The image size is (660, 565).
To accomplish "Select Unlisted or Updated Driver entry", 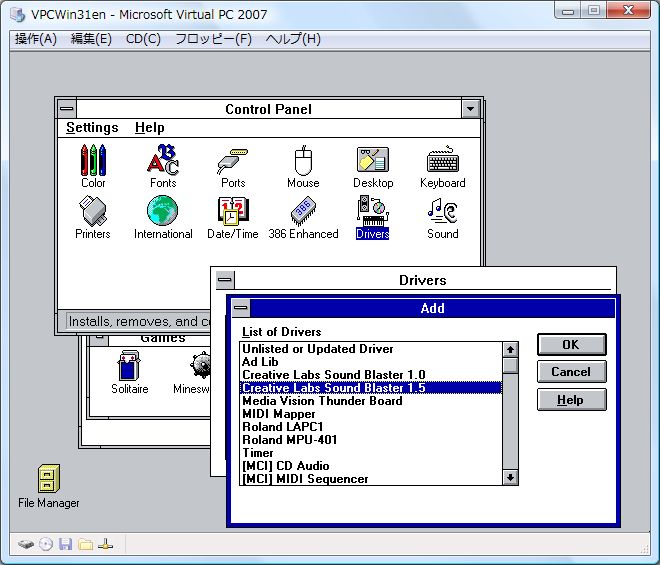I will pyautogui.click(x=371, y=349).
